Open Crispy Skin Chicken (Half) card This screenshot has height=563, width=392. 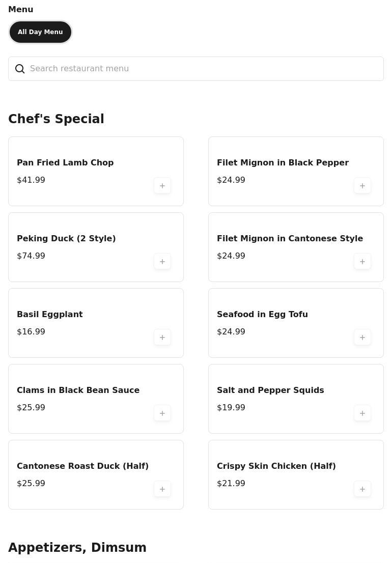tap(276, 466)
